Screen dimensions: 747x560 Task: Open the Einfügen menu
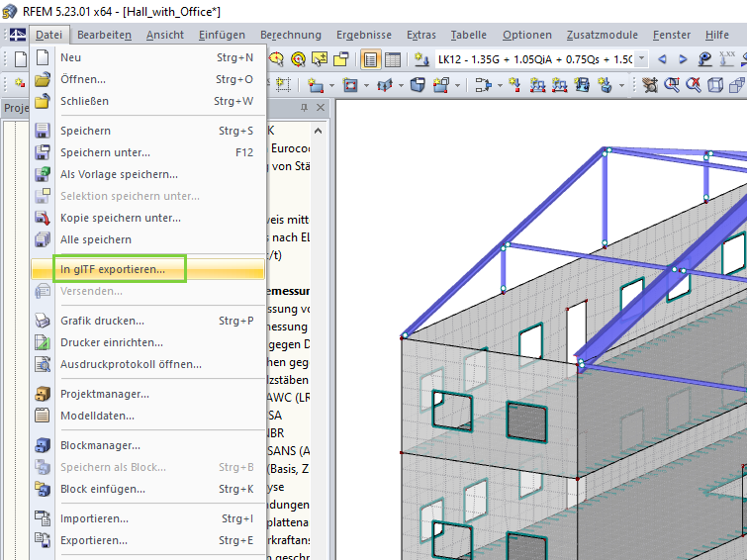pos(222,35)
